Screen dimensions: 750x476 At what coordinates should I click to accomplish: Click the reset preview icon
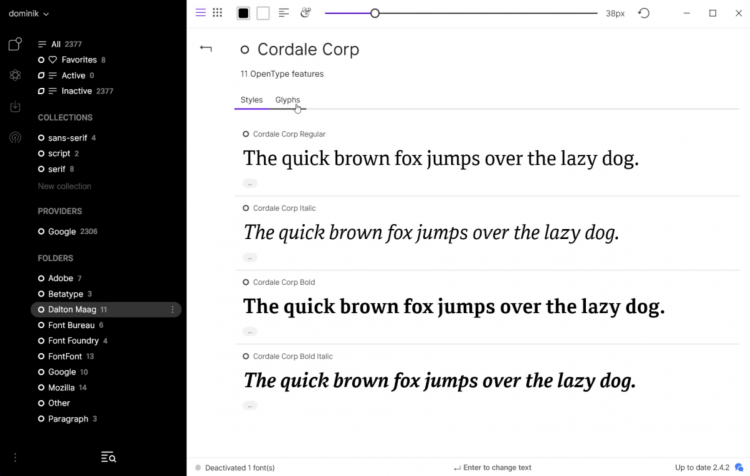(x=644, y=13)
